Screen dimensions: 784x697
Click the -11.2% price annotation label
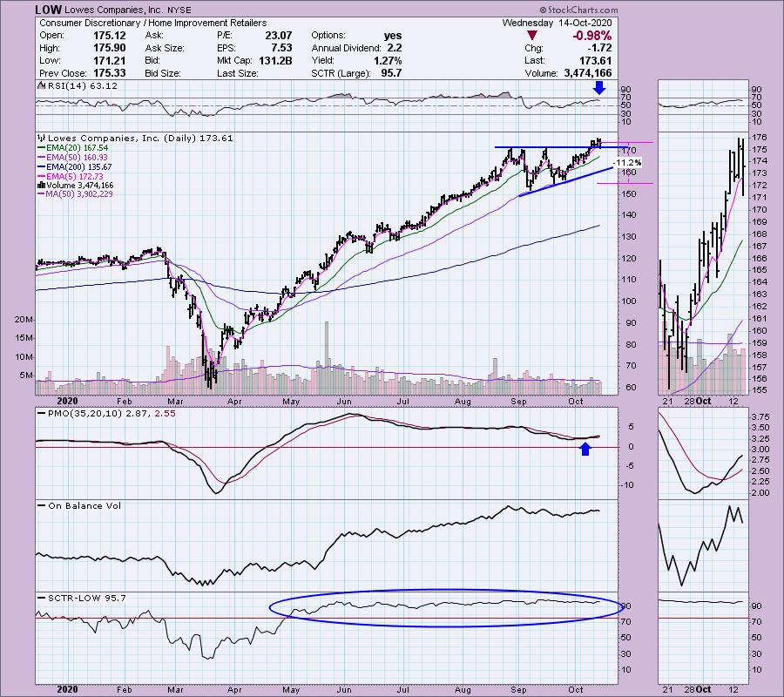point(627,163)
